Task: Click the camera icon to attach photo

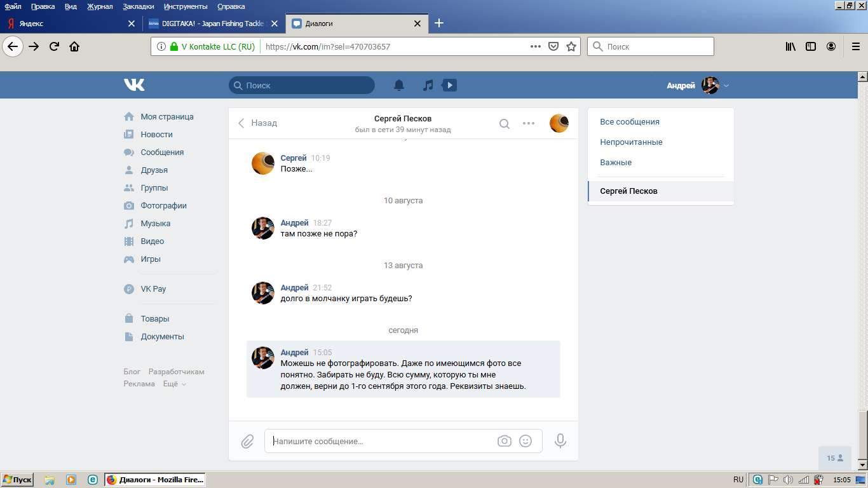Action: coord(504,441)
